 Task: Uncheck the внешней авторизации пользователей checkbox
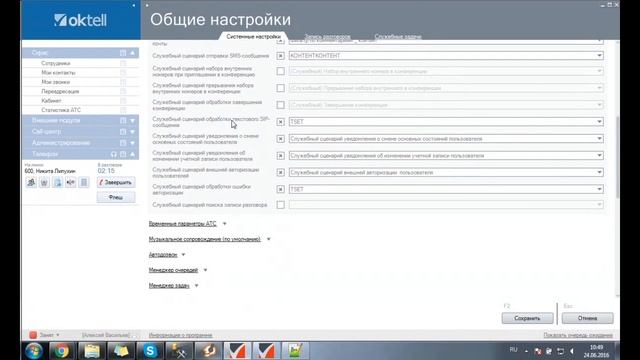tap(280, 172)
